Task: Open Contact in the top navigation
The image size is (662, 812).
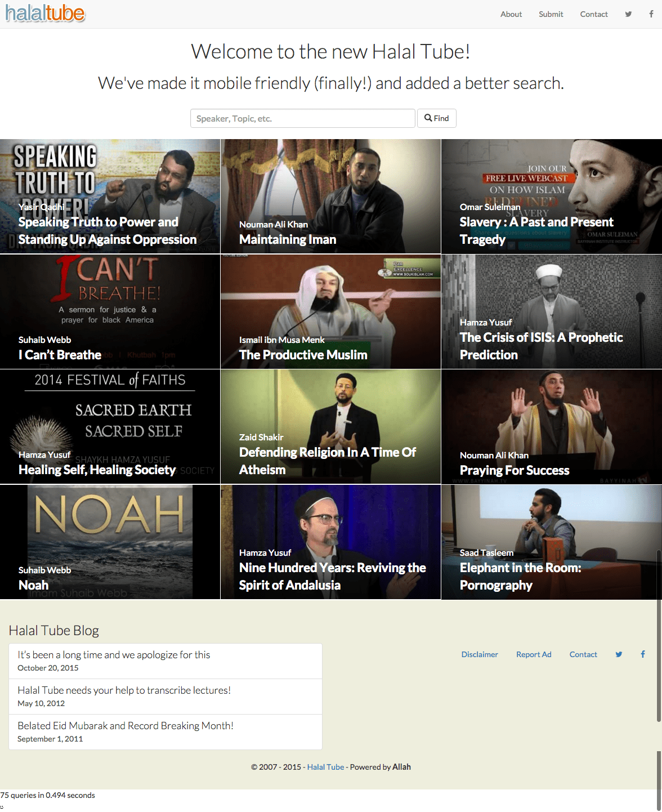Action: [594, 14]
